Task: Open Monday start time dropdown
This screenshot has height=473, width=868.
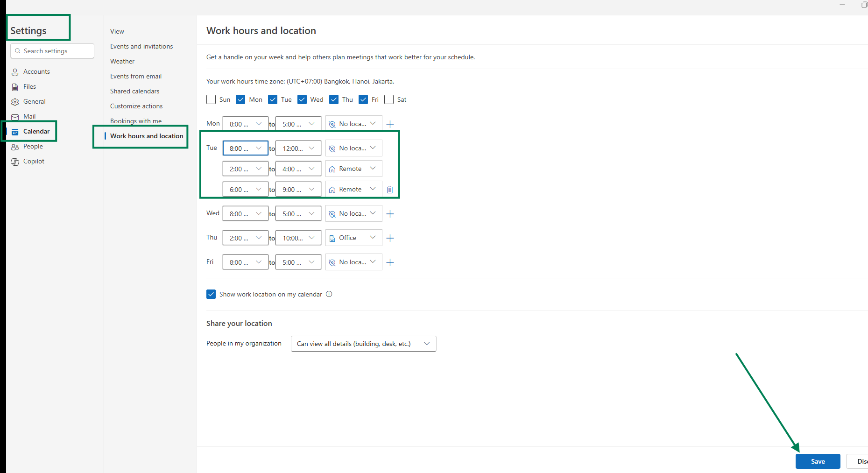Action: tap(246, 124)
